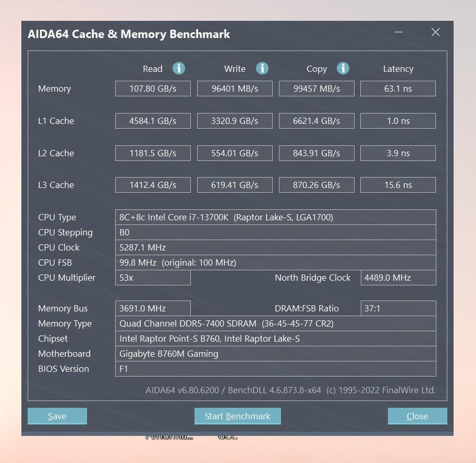Screen dimensions: 476x463
Task: Click the Start Benchmark button
Action: (x=237, y=416)
